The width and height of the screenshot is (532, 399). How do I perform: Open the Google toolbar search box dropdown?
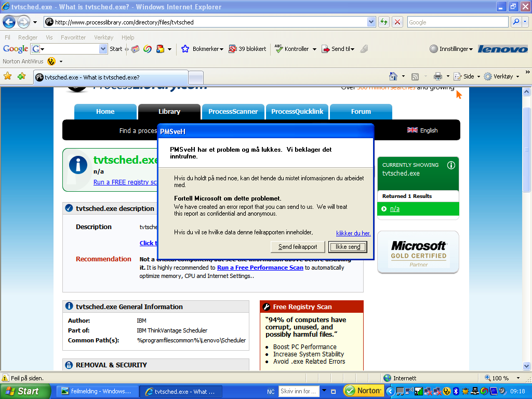[x=103, y=49]
